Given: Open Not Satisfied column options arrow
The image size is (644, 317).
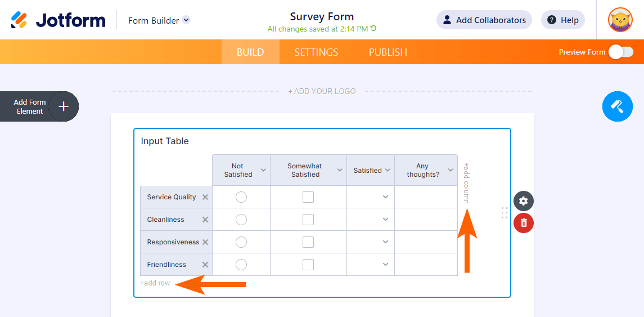Looking at the screenshot, I should click(x=263, y=171).
